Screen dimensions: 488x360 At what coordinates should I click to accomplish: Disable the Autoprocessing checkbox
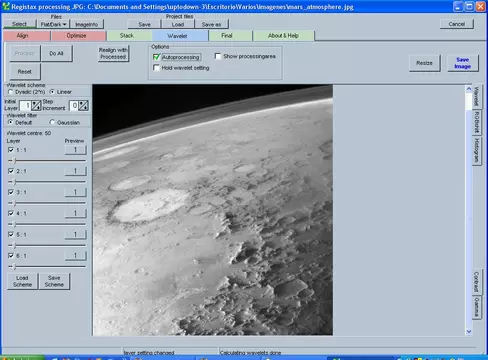point(156,57)
